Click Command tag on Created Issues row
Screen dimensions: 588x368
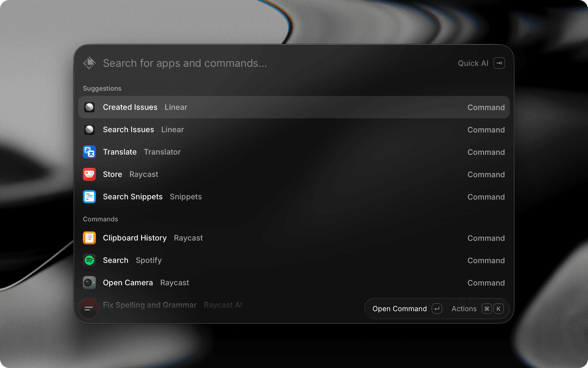[486, 107]
